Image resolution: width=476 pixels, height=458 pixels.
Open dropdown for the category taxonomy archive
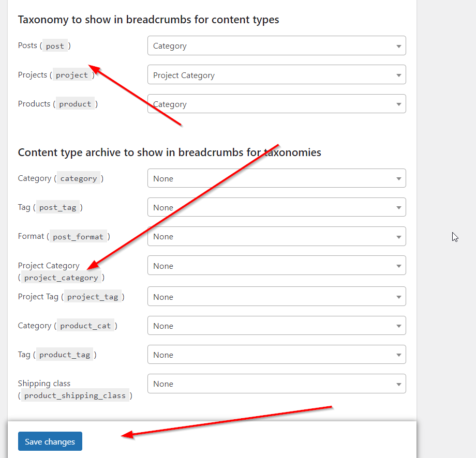276,178
